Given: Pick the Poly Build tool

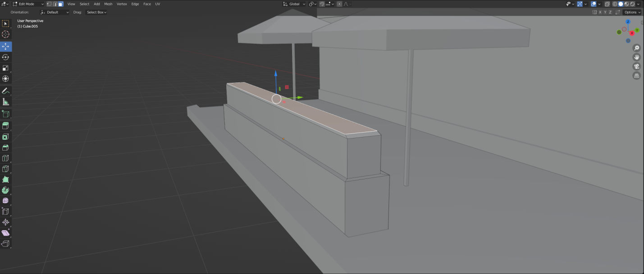Looking at the screenshot, I should pos(6,180).
